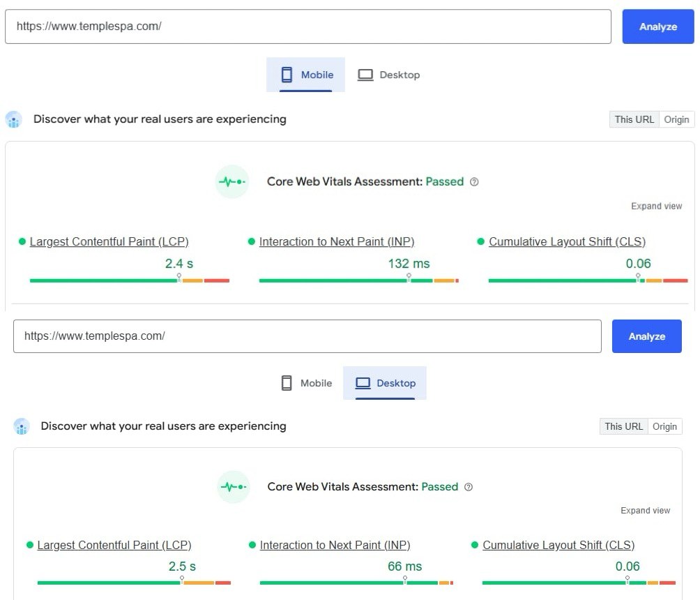The height and width of the screenshot is (600, 700).
Task: Open help icon next to desktop Passed assessment
Action: point(469,487)
